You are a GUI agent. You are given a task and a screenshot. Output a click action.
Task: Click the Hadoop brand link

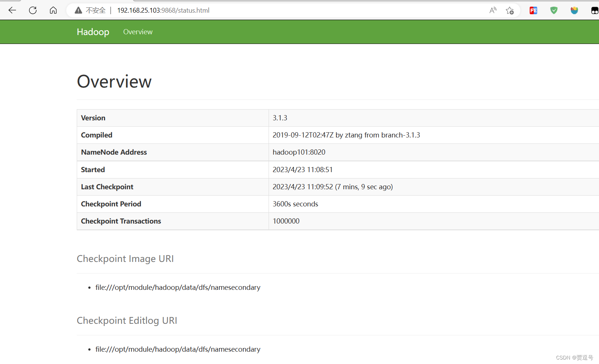pos(93,32)
